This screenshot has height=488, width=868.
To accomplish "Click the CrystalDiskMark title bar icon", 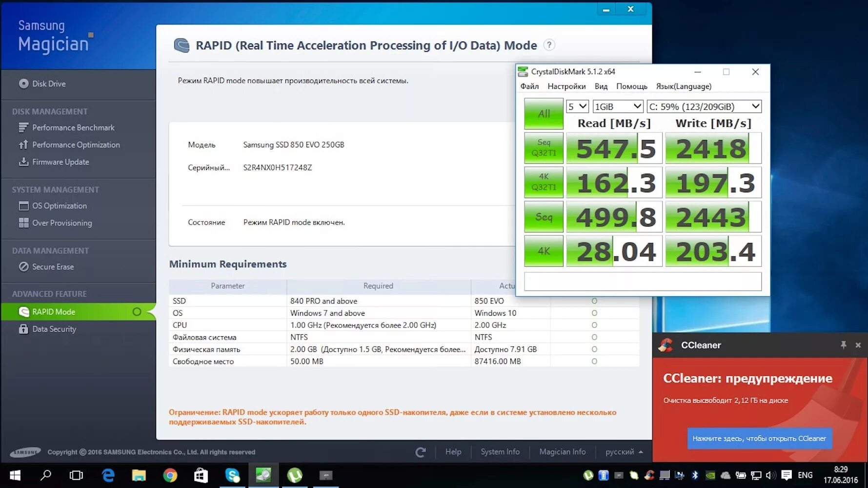I will [523, 72].
